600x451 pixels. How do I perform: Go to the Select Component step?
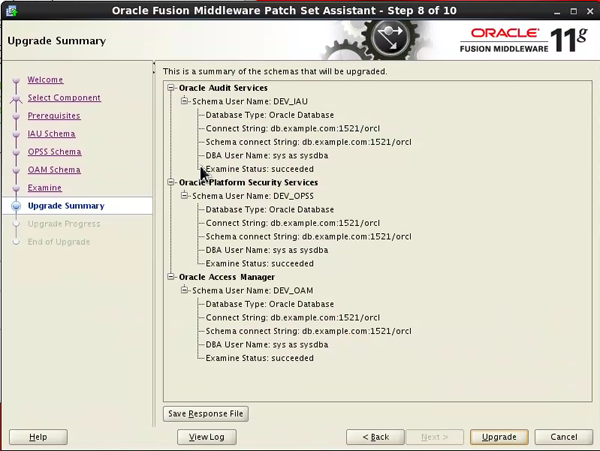click(64, 98)
